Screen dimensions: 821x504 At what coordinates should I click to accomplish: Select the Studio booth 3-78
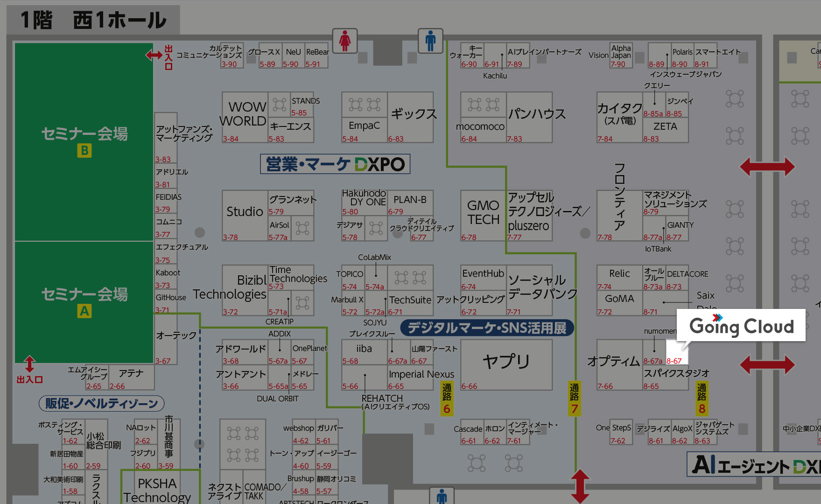coord(245,216)
